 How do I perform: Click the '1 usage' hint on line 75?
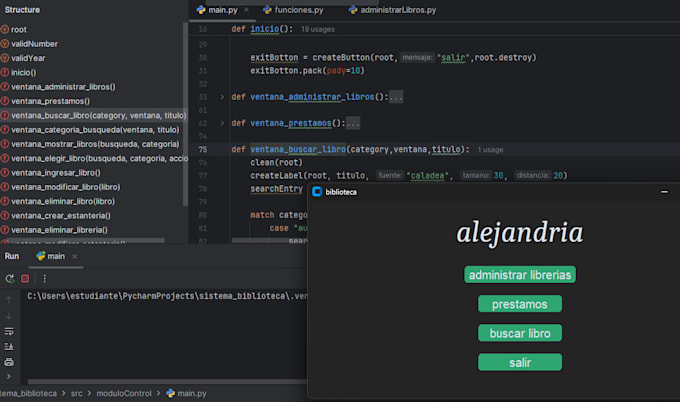click(x=490, y=150)
